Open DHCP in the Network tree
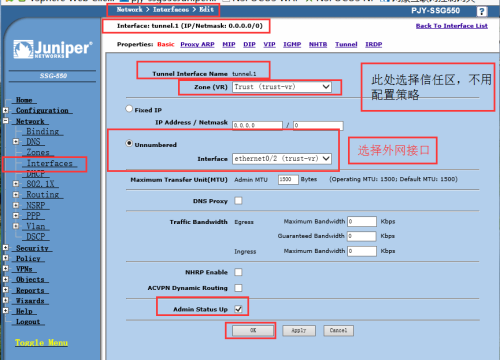 (x=36, y=174)
